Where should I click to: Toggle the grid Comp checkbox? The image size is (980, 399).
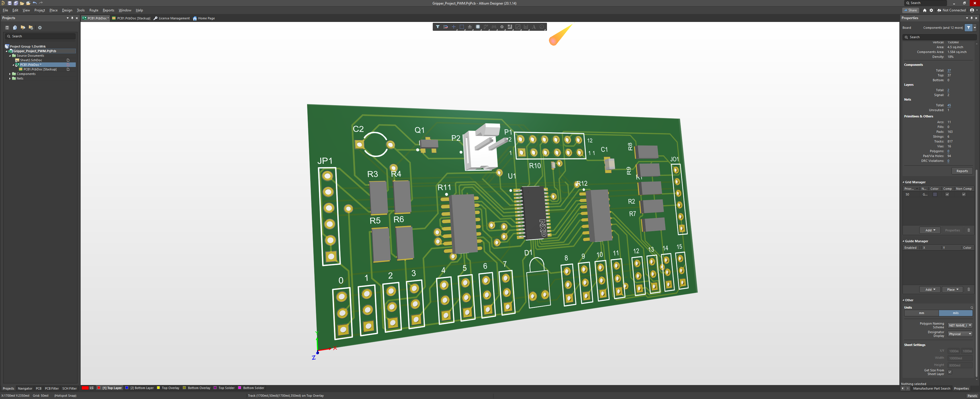tap(947, 194)
